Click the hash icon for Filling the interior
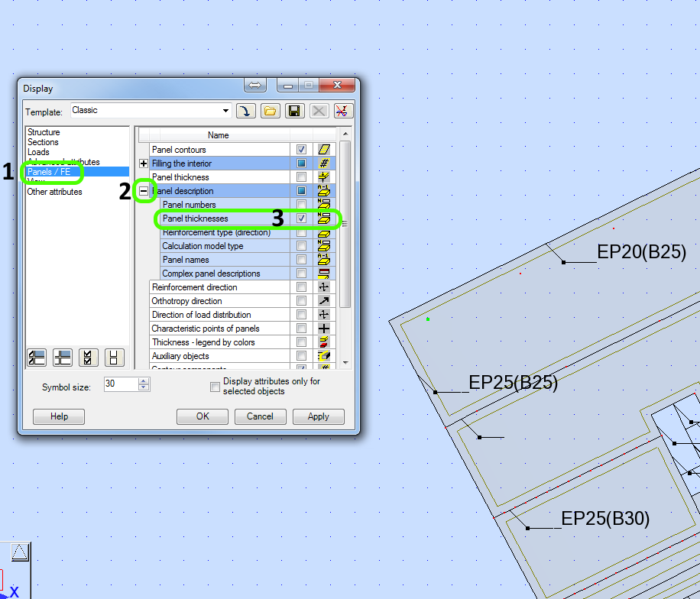700x599 pixels. [x=324, y=163]
